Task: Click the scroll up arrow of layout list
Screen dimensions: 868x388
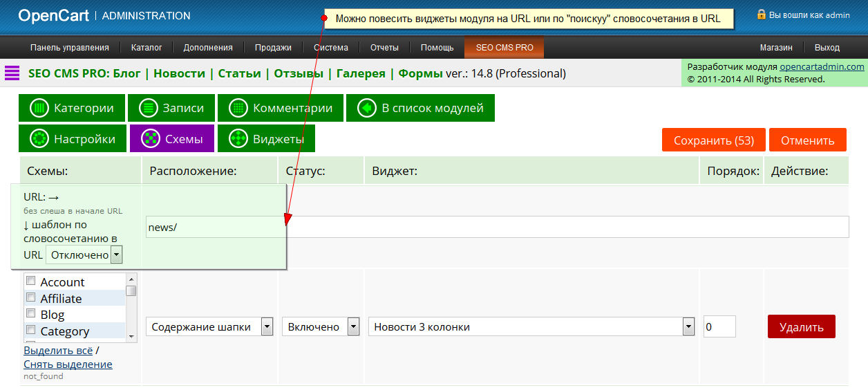Action: [131, 279]
